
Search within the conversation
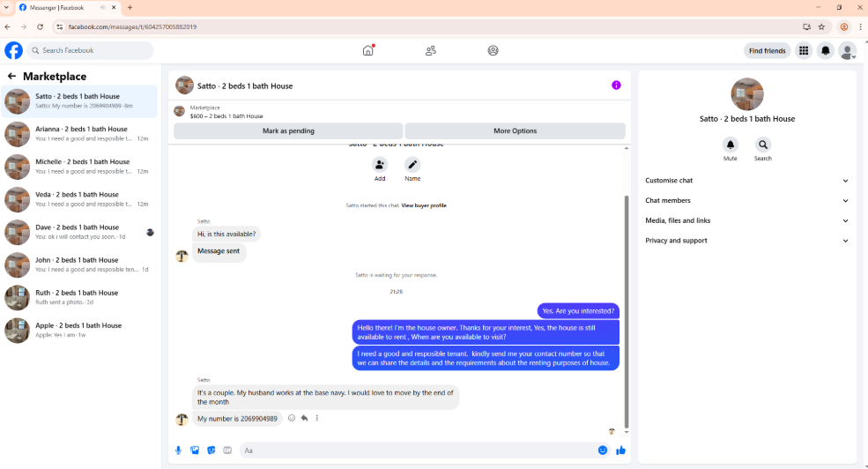[x=763, y=145]
